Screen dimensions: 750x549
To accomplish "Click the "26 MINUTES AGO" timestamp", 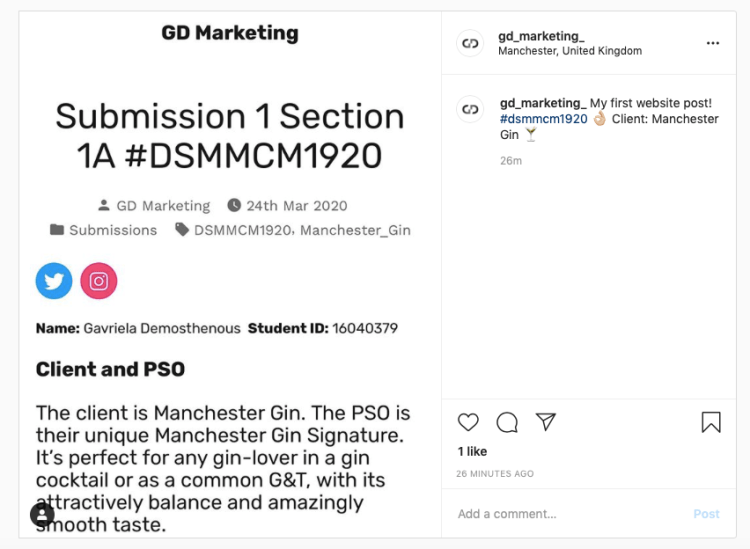I will coord(496,473).
